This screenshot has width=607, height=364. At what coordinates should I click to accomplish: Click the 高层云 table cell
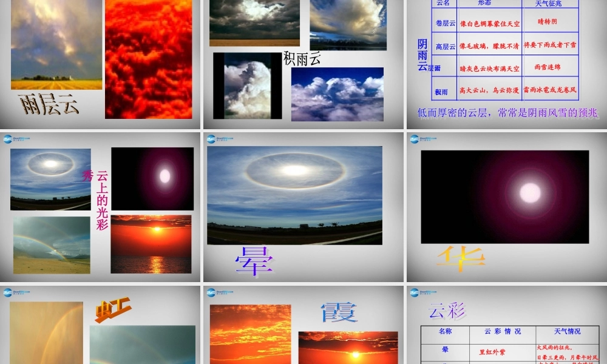445,47
